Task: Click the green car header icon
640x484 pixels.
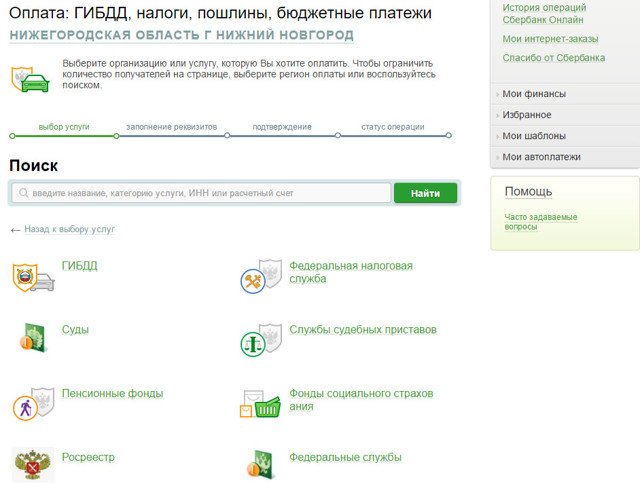Action: pyautogui.click(x=30, y=80)
